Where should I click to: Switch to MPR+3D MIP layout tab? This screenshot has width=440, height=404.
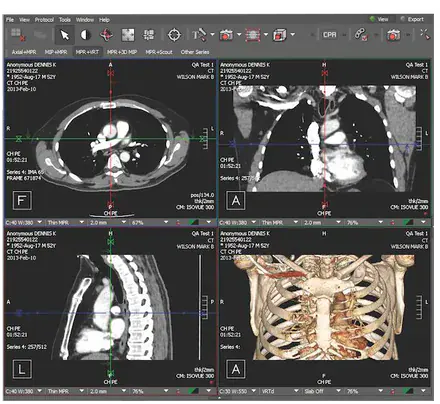point(122,52)
